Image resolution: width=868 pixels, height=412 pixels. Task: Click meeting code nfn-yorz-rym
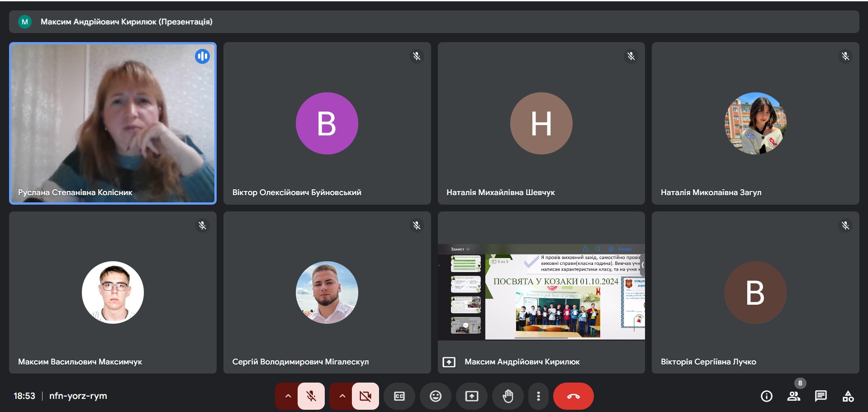pos(78,396)
